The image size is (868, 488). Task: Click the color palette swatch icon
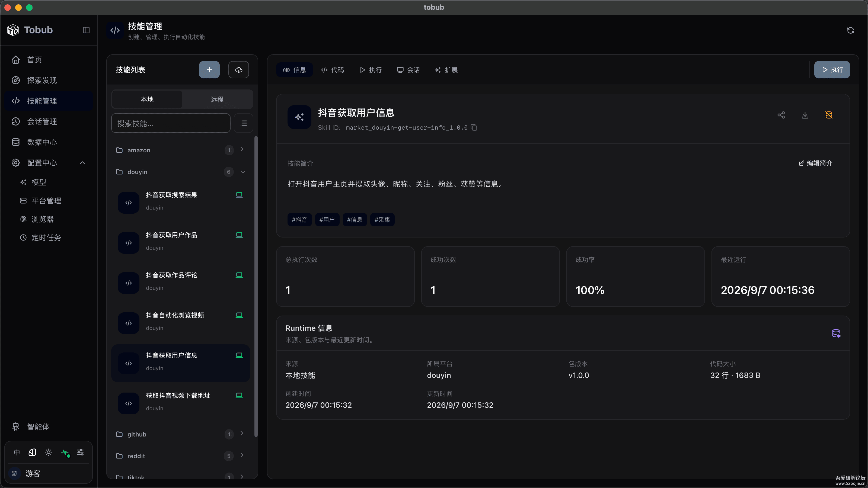[32, 452]
